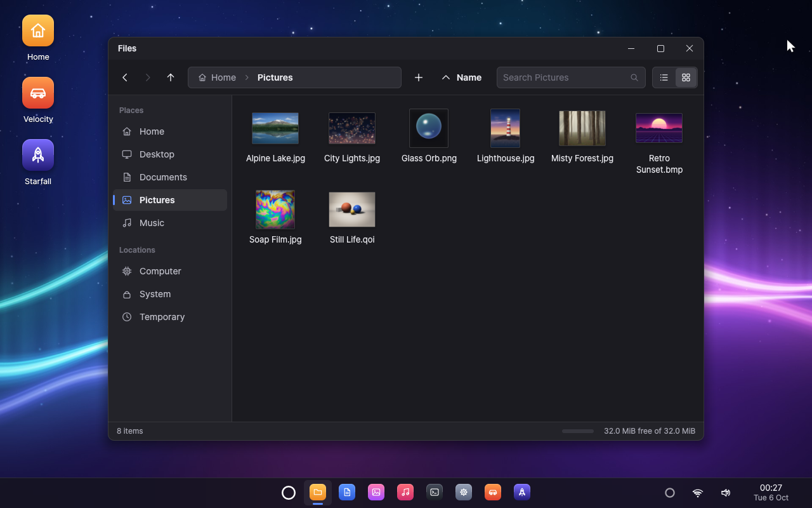Viewport: 812px width, 508px height.
Task: Select the Glass Orb.png thumbnail
Action: pyautogui.click(x=429, y=128)
